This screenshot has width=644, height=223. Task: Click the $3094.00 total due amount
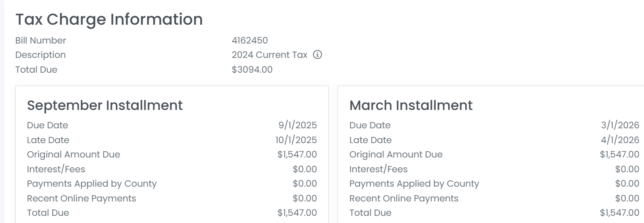tap(252, 70)
